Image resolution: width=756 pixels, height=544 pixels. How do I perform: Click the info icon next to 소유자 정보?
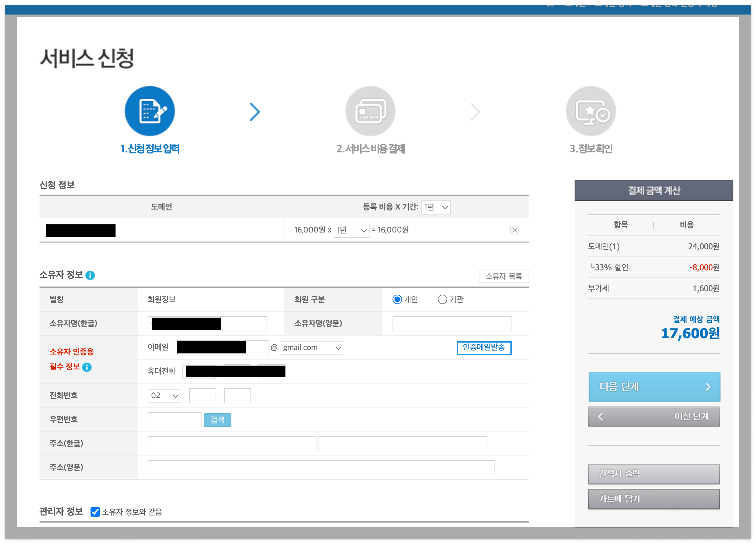point(90,275)
